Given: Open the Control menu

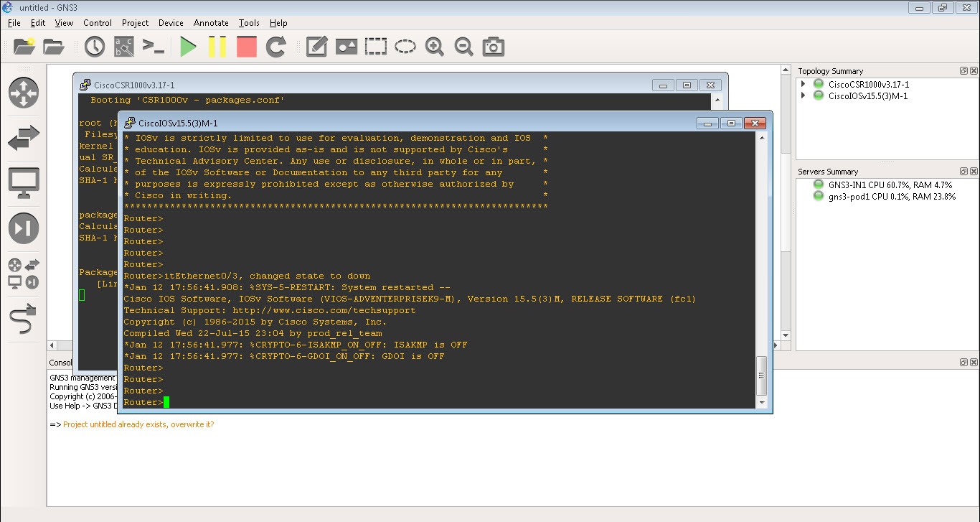Looking at the screenshot, I should [98, 23].
